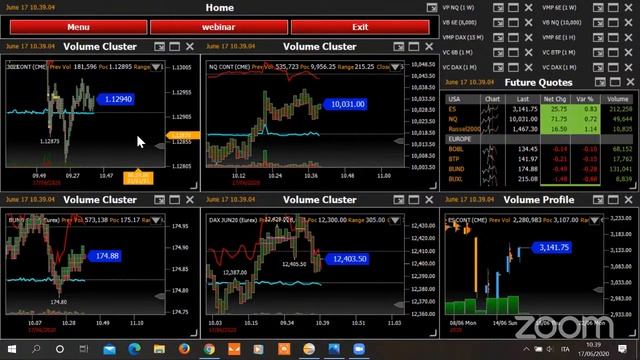Open the taskbar search magnifier
Viewport: 640px width, 360px height.
pos(36,349)
